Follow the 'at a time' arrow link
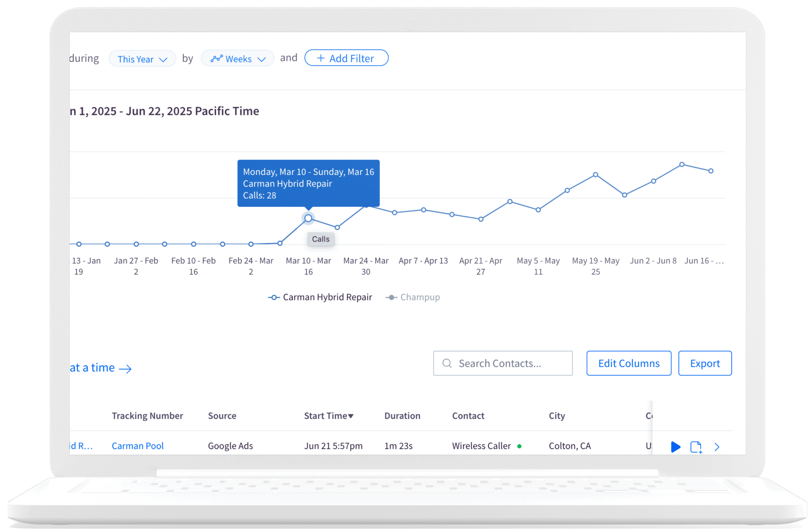Image resolution: width=812 pixels, height=532 pixels. point(101,368)
